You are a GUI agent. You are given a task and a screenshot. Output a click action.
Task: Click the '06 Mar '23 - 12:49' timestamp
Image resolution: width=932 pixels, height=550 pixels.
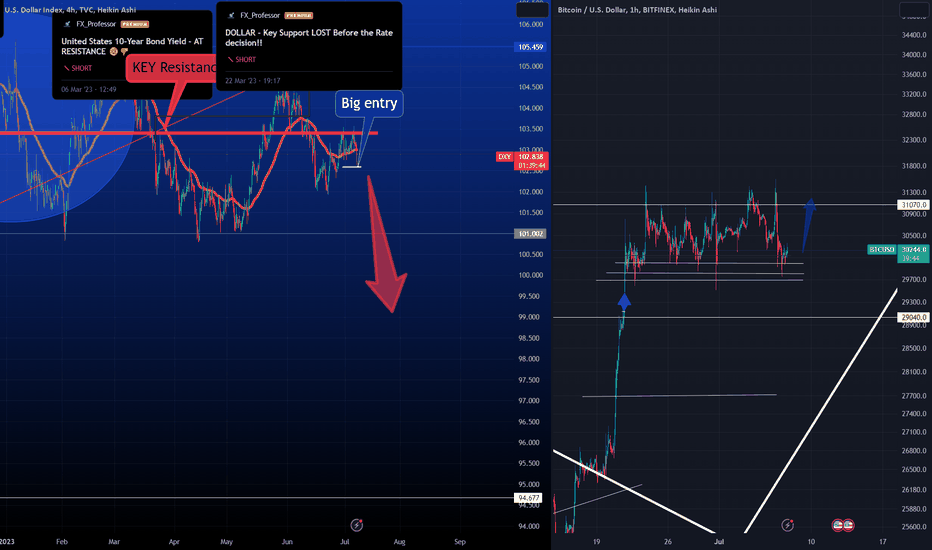(89, 90)
